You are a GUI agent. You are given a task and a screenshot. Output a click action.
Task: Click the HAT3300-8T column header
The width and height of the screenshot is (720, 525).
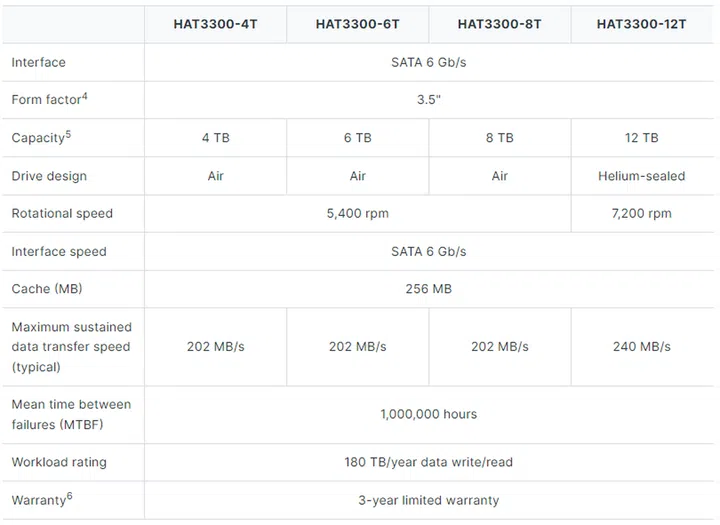pos(500,24)
